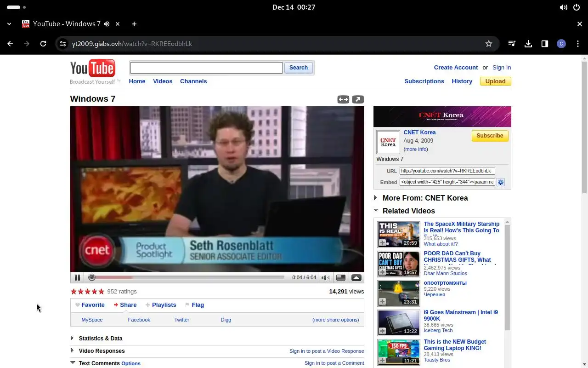This screenshot has width=588, height=368.
Task: Select the Embed code field
Action: pos(447,182)
